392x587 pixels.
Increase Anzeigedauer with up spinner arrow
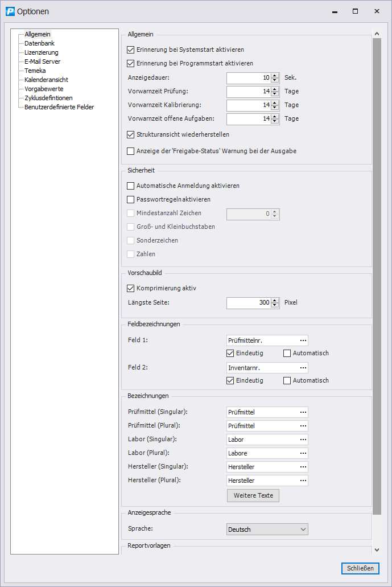click(275, 75)
